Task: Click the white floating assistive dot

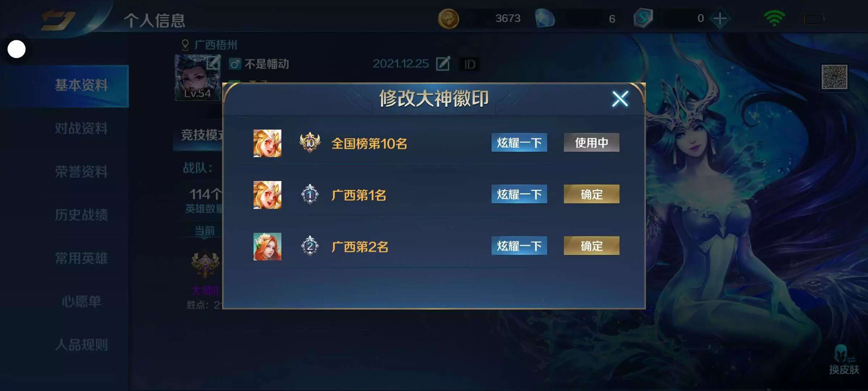Action: point(17,49)
